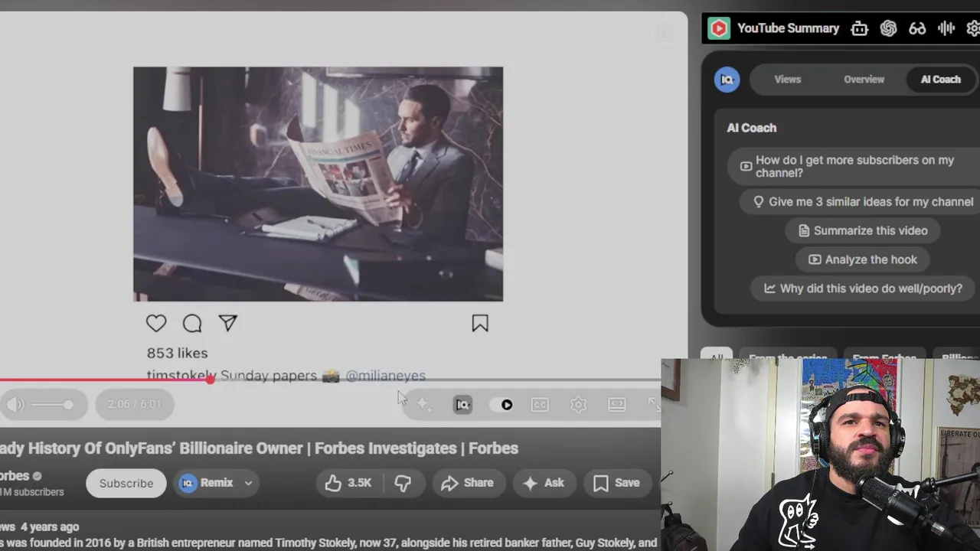Click the video progress bar scrubber
Viewport: 980px width, 551px height.
coord(211,380)
